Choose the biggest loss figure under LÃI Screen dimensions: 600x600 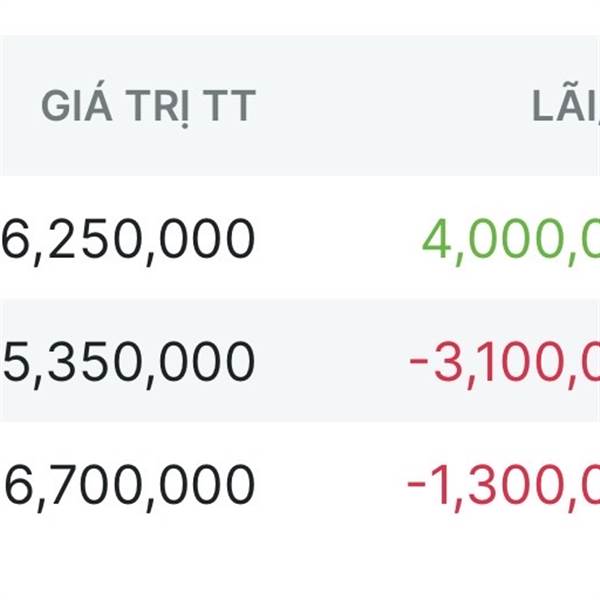click(504, 362)
